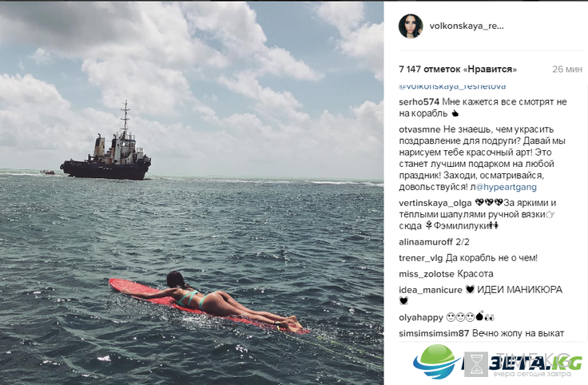The image size is (588, 385).
Task: Open commenter serho574 profile
Action: point(419,102)
